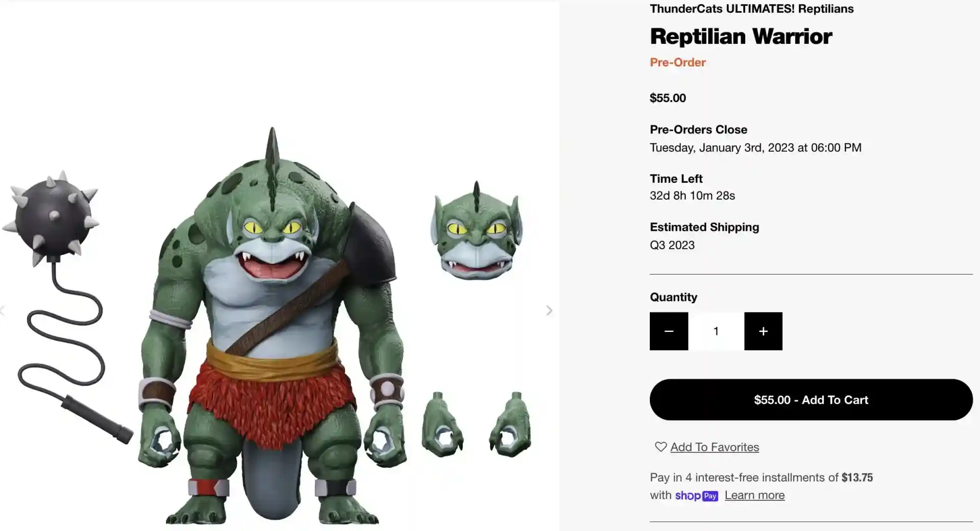Click the right spare hand accessory

click(511, 425)
